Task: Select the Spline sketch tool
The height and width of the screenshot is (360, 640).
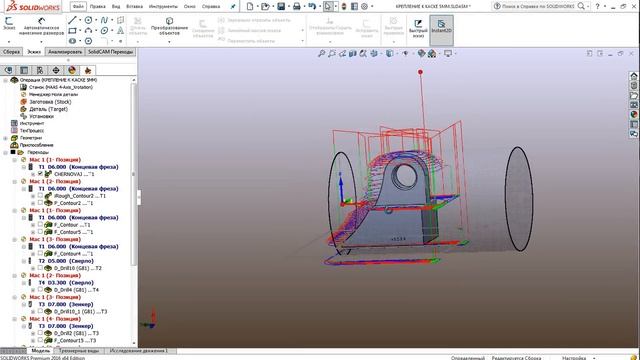Action: pyautogui.click(x=104, y=20)
